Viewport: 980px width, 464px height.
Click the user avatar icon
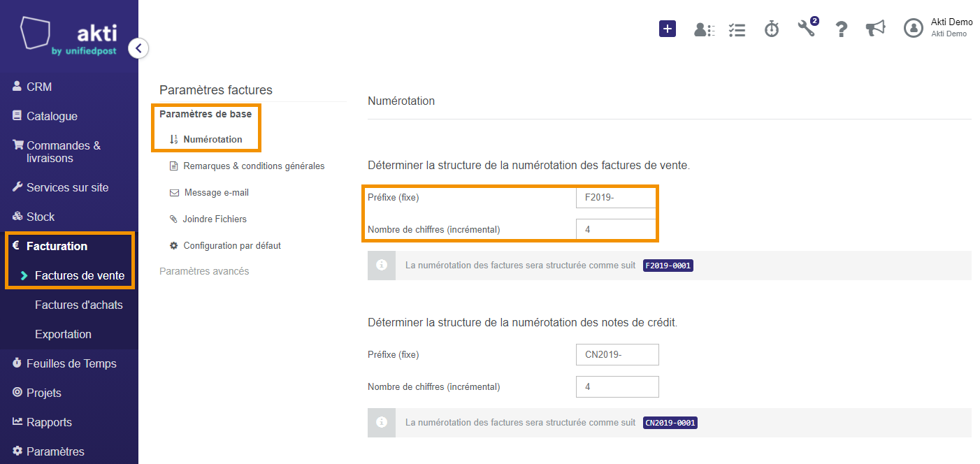point(914,28)
